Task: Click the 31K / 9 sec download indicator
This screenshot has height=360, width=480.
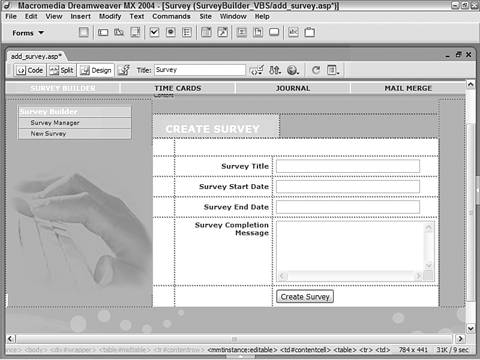Action: point(452,350)
